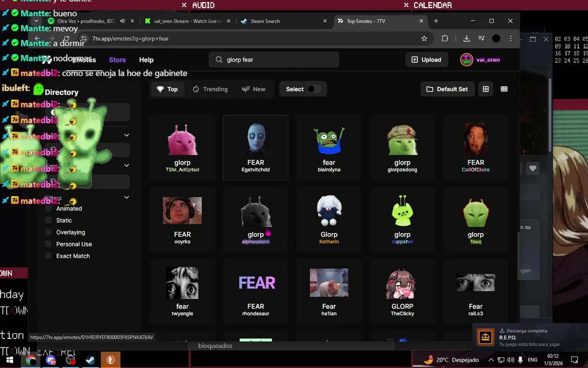Expand the Tags section chevron
Screen dimensions: 588x368
[127, 165]
